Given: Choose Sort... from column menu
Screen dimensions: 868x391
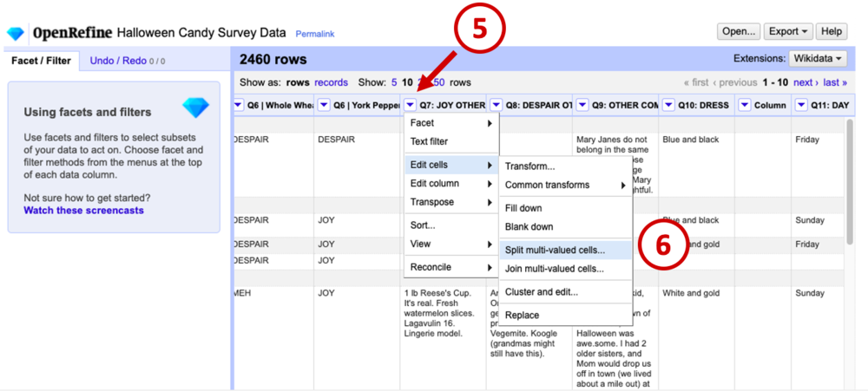Looking at the screenshot, I should (x=451, y=225).
